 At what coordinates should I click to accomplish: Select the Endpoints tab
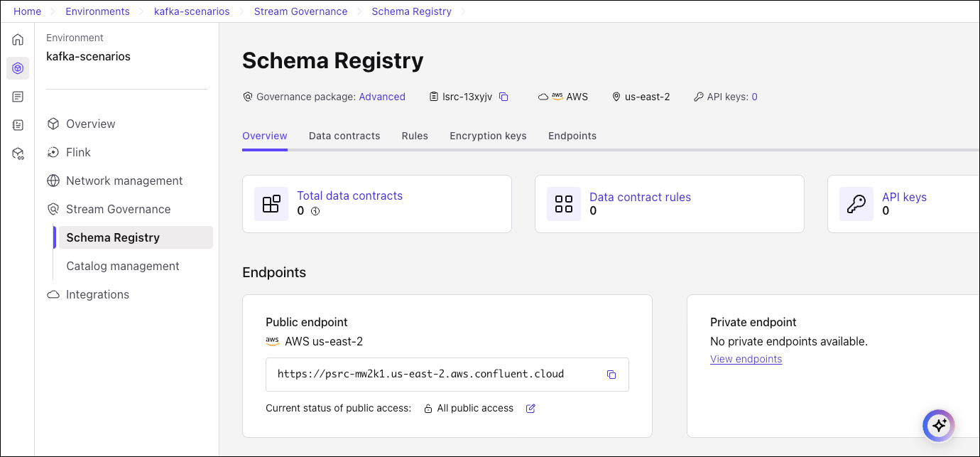coord(572,136)
